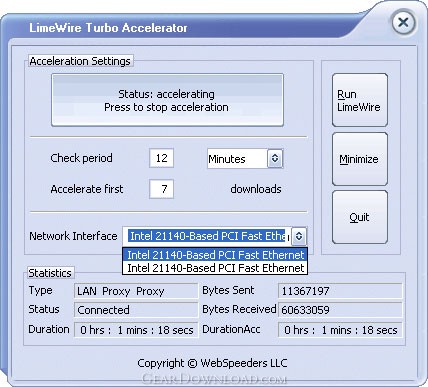The height and width of the screenshot is (387, 428).
Task: Click the Copyright WebSpeeders LLC text
Action: coord(212,363)
